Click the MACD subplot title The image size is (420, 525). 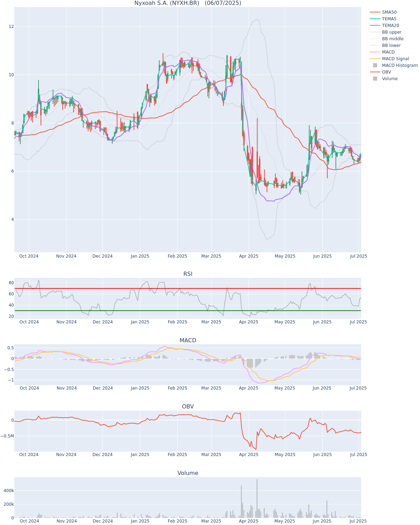[188, 341]
